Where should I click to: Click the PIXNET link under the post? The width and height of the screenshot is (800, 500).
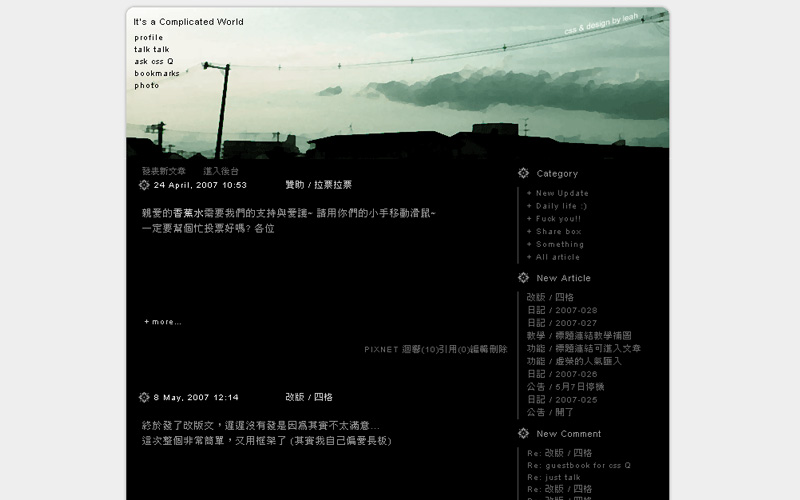(381, 349)
